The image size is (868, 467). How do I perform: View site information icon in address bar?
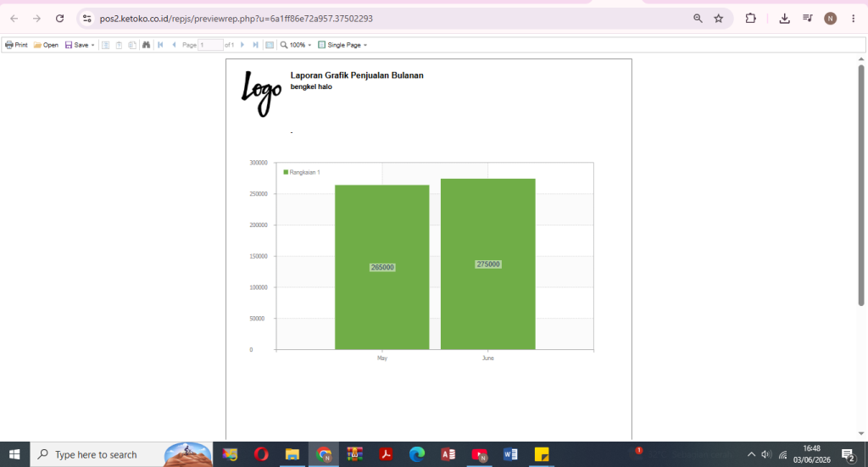87,19
